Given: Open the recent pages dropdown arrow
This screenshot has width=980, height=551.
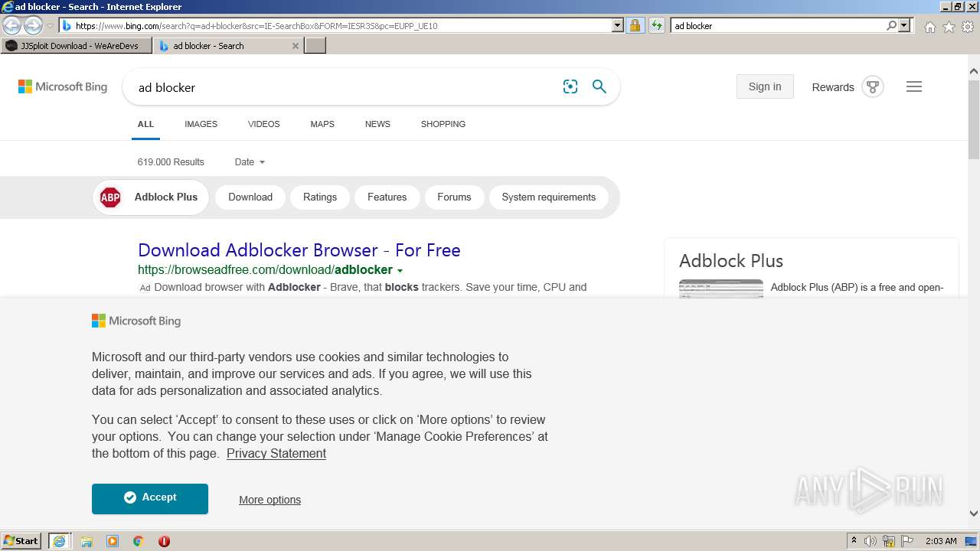Looking at the screenshot, I should 50,26.
